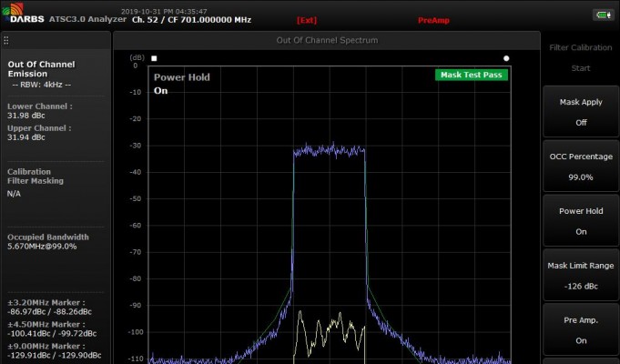The width and height of the screenshot is (620, 364).
Task: Start Filter Calibration
Action: 581,57
